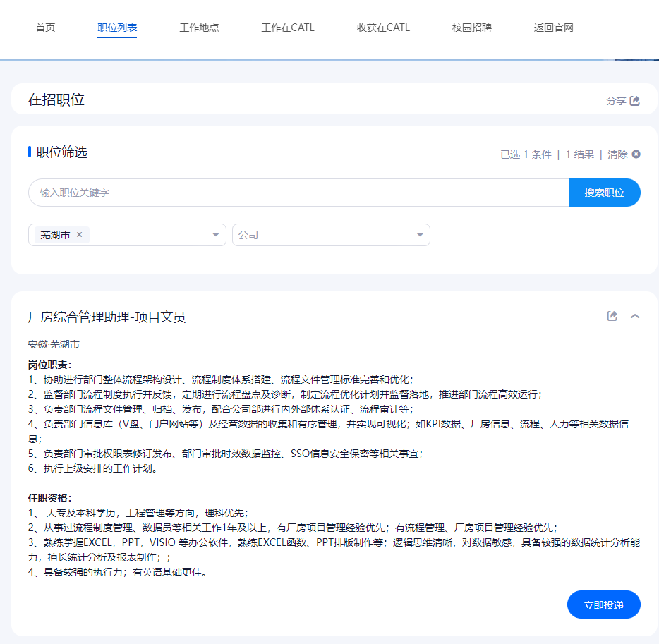The width and height of the screenshot is (659, 644).
Task: Open the city dropdown arrow
Action: [x=216, y=234]
